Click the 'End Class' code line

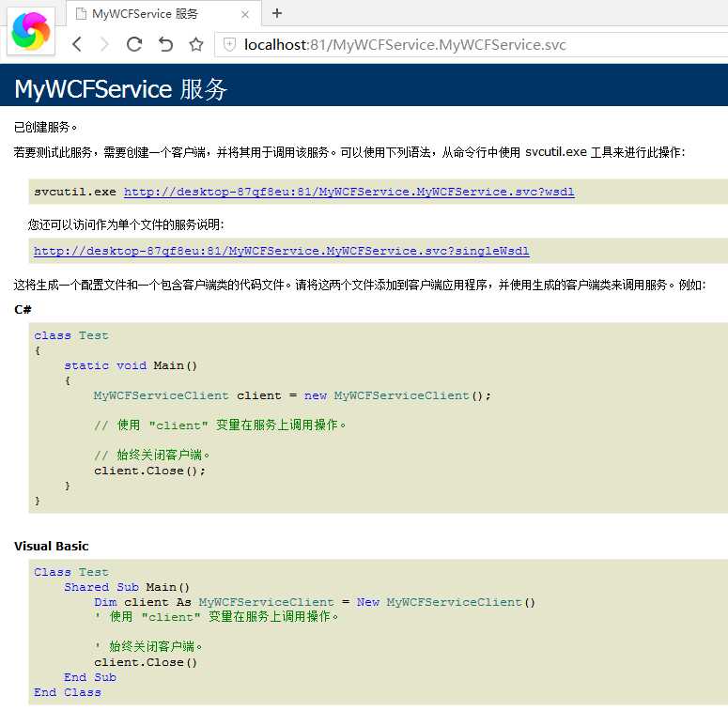[68, 692]
